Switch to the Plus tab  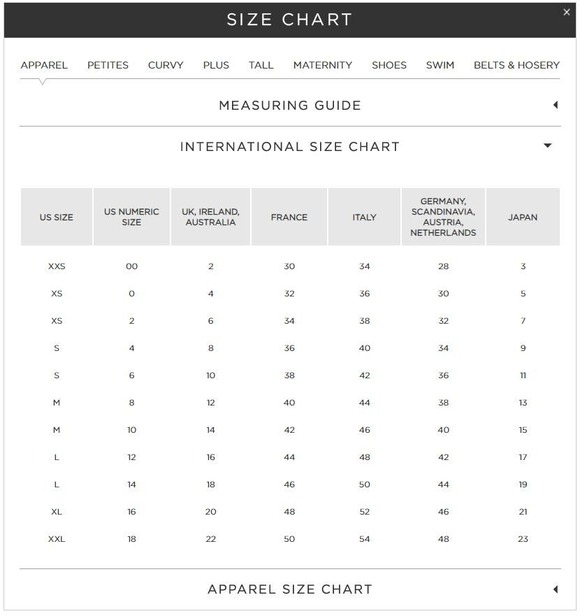coord(216,65)
